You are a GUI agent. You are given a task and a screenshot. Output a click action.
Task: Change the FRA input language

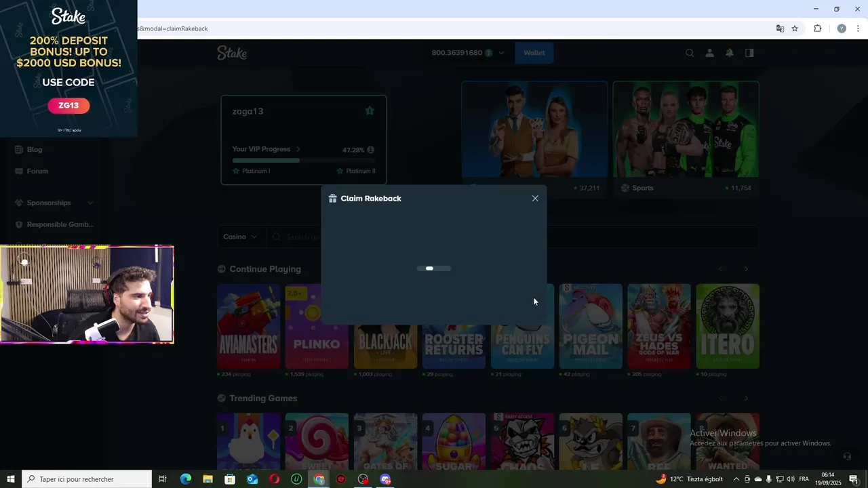[804, 479]
